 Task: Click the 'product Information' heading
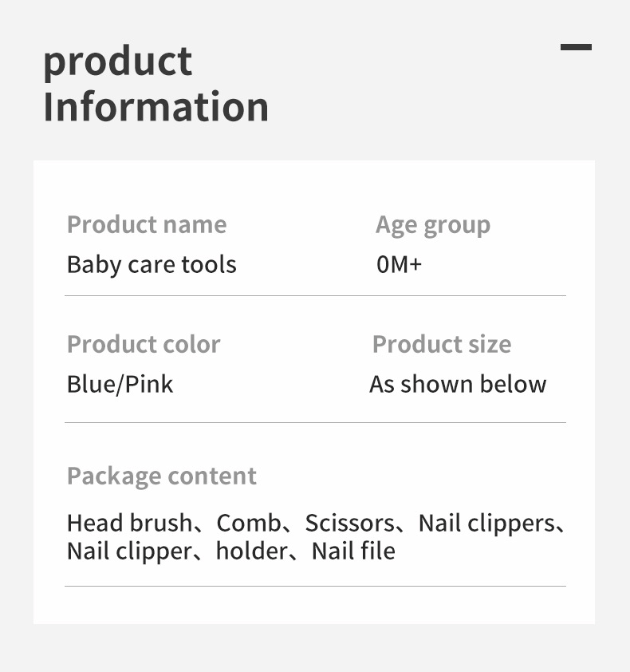pos(156,85)
